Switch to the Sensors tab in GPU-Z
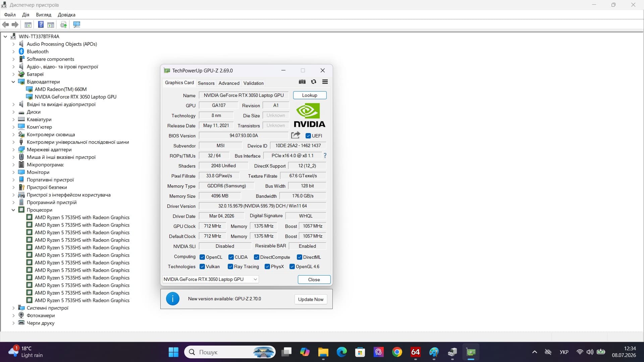 point(206,83)
